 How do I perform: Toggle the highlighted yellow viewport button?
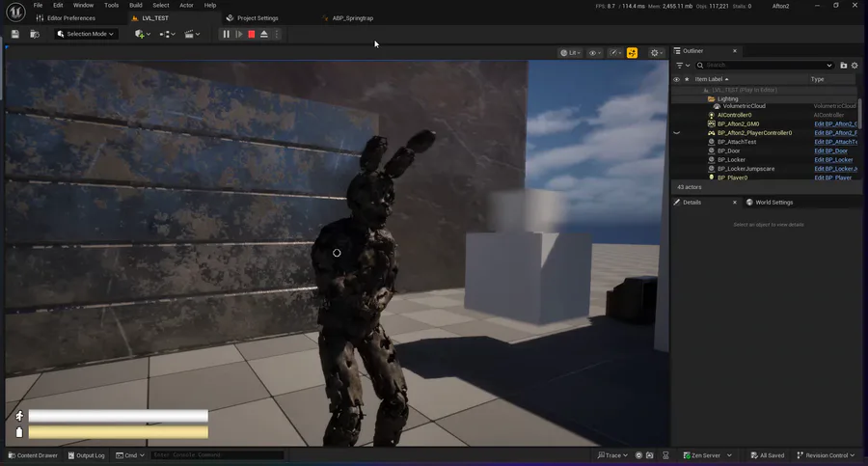point(632,53)
